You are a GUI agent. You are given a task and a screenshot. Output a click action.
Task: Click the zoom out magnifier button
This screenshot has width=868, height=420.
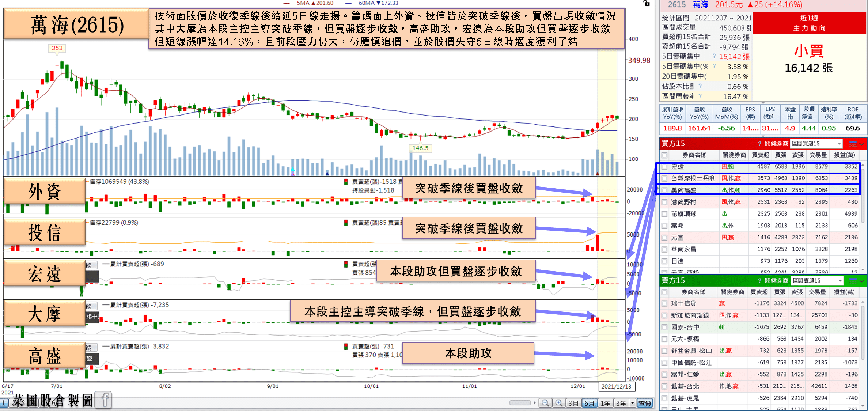(545, 403)
